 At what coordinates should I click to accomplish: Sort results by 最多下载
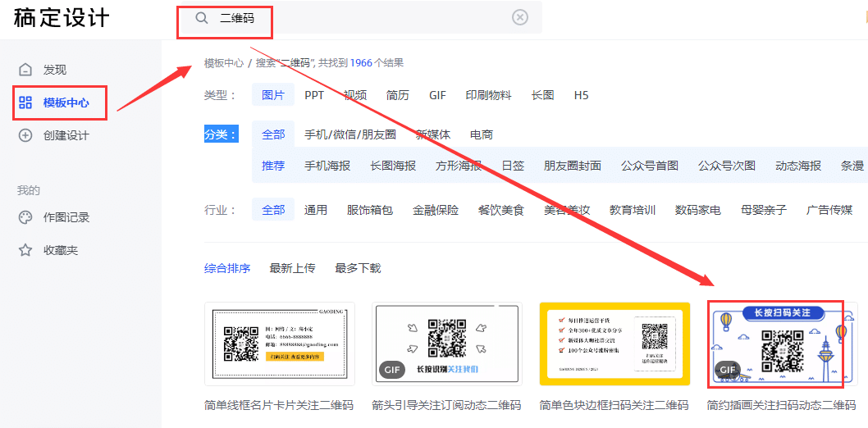(358, 269)
